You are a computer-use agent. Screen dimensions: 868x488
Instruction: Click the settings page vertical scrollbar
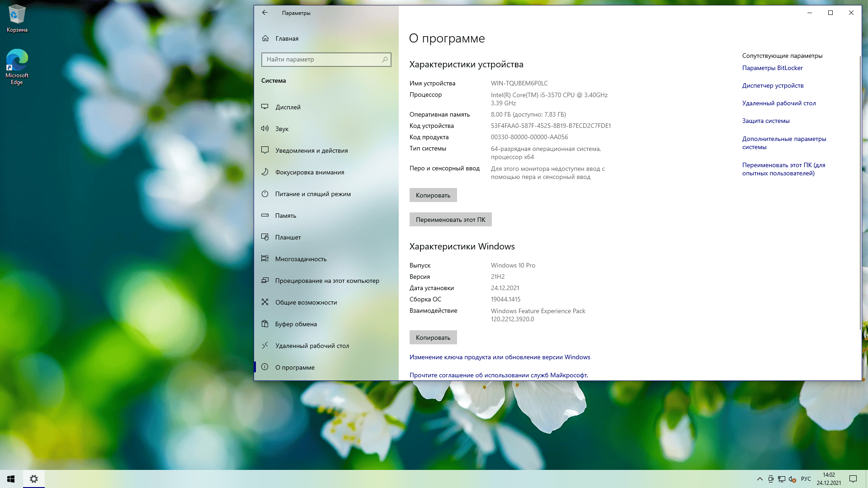click(860, 193)
